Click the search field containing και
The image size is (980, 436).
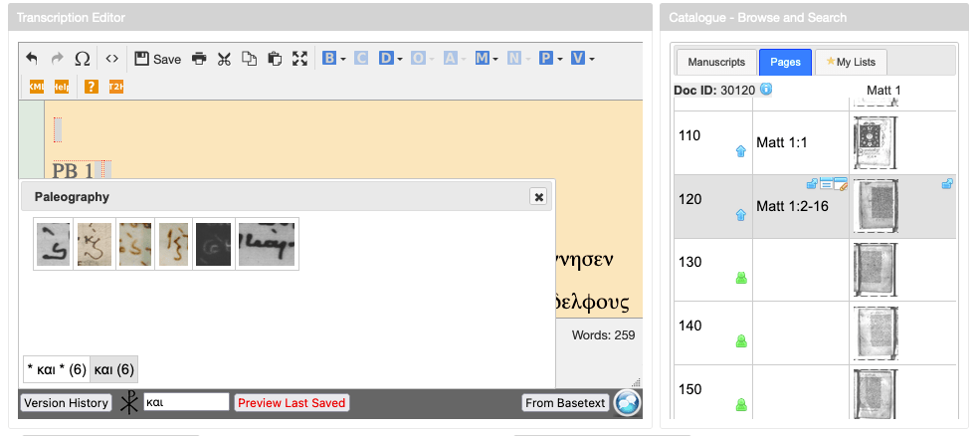pyautogui.click(x=186, y=402)
